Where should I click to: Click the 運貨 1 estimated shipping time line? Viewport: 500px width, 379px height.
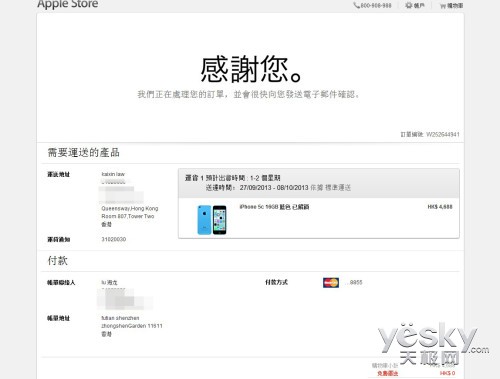[233, 178]
